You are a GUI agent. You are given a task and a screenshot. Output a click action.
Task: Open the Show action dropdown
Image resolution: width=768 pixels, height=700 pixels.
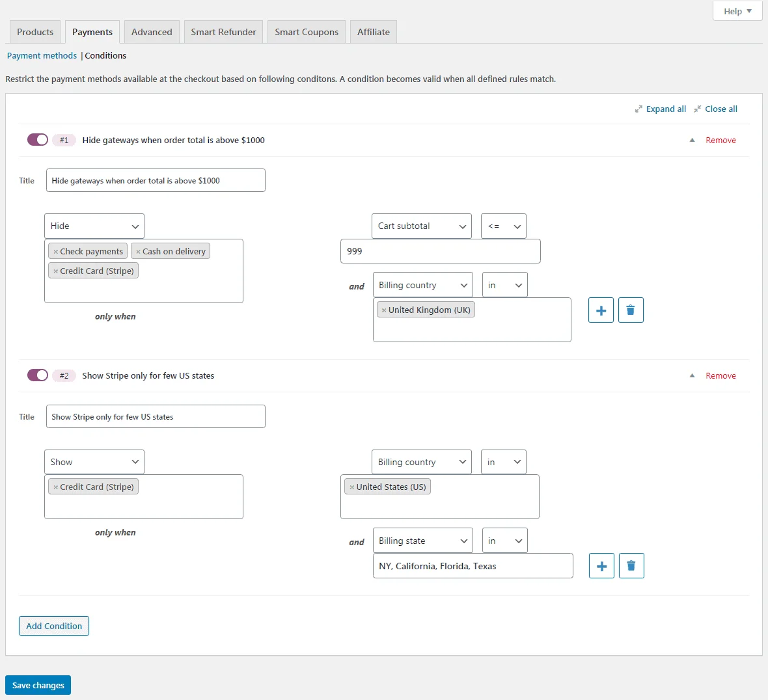pos(94,462)
